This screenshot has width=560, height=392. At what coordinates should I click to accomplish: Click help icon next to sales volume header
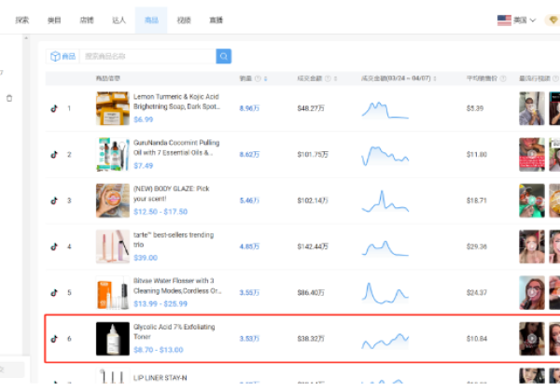click(x=258, y=78)
